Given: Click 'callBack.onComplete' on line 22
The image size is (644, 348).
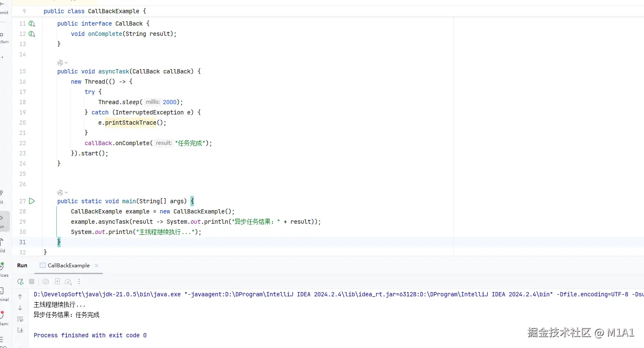Looking at the screenshot, I should pos(117,143).
